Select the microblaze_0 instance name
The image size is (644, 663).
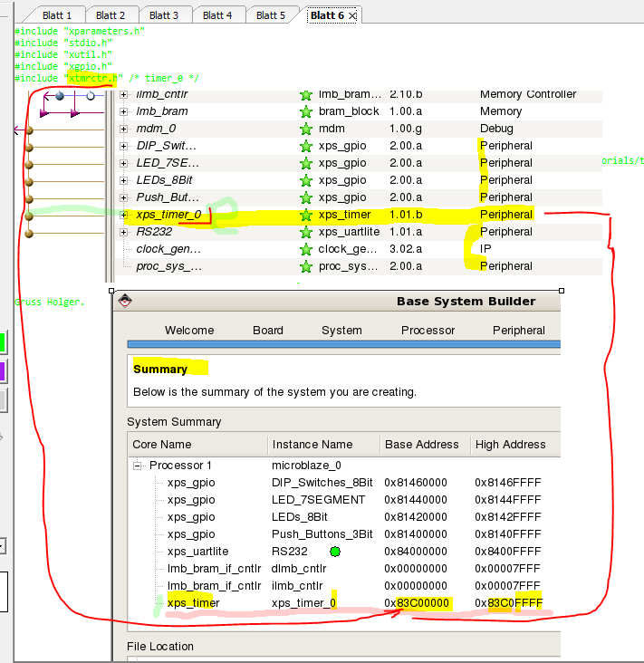[x=306, y=466]
